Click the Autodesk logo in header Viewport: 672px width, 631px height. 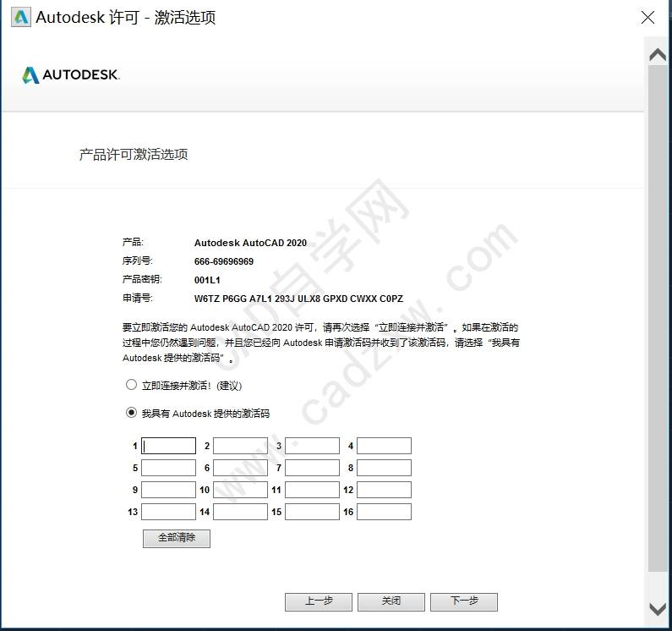71,75
